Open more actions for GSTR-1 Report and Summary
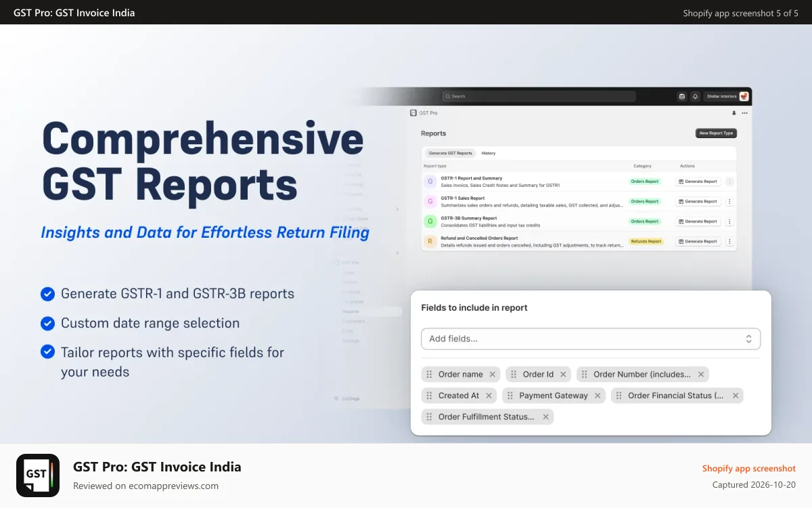This screenshot has width=812, height=508. tap(729, 182)
